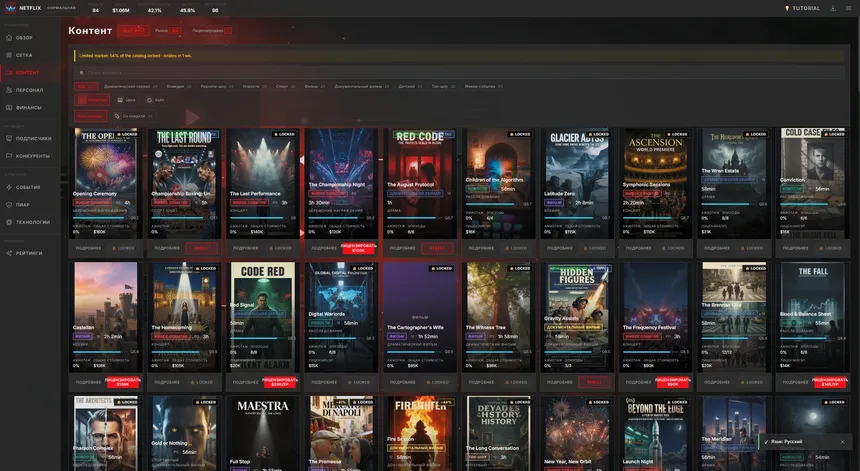Click Лицензировать on Castellan card
This screenshot has width=860, height=471.
pos(124,382)
